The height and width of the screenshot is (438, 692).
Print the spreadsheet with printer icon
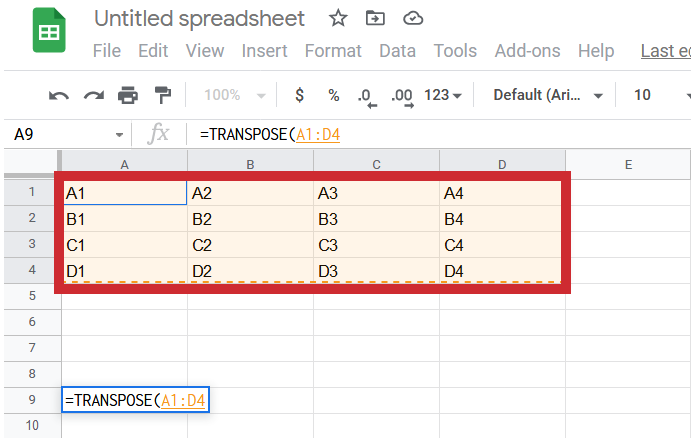coord(127,95)
